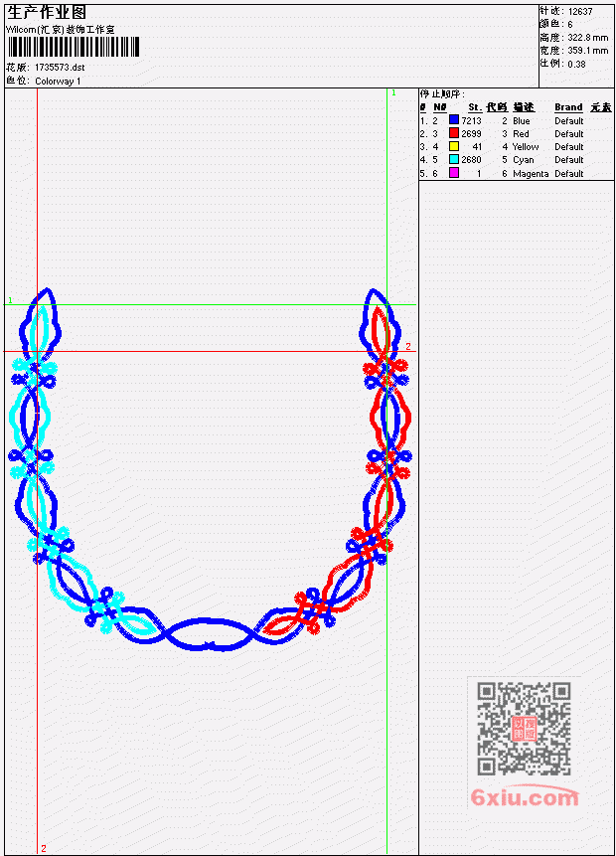Pick the yellow color swatch in the stop sequence
The width and height of the screenshot is (616, 856).
point(453,146)
